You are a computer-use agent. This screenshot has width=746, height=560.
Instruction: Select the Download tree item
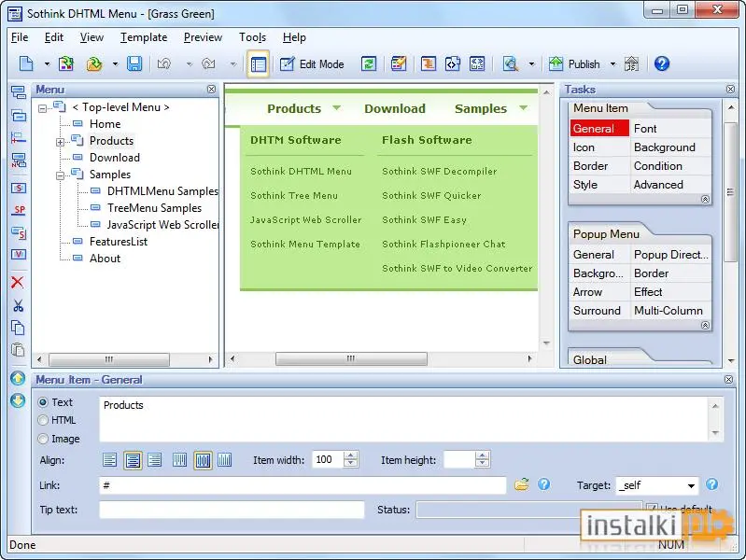pyautogui.click(x=115, y=158)
